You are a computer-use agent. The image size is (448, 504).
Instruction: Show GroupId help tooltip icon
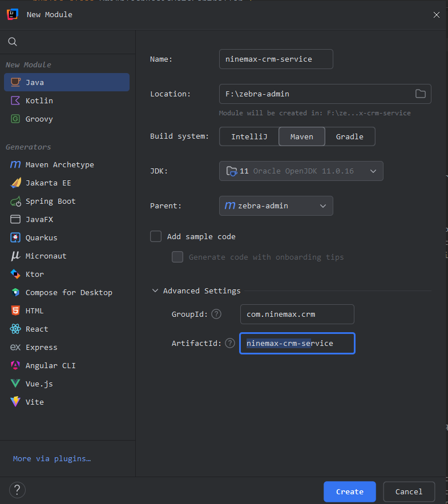[x=216, y=314]
